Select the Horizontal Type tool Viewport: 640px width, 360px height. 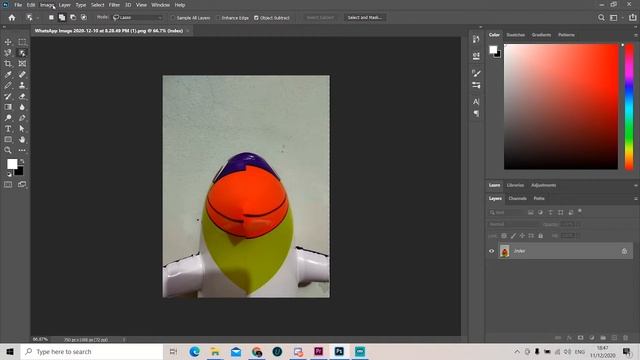pyautogui.click(x=8, y=129)
